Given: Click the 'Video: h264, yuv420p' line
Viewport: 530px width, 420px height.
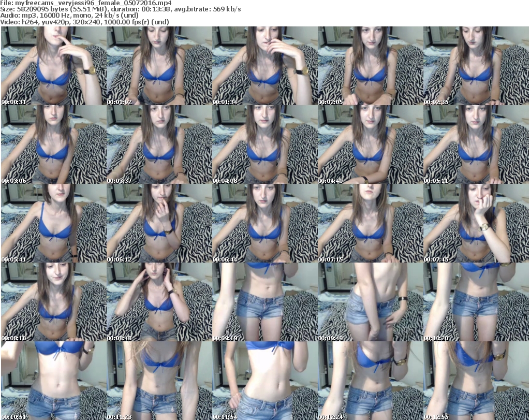Looking at the screenshot, I should click(x=84, y=22).
